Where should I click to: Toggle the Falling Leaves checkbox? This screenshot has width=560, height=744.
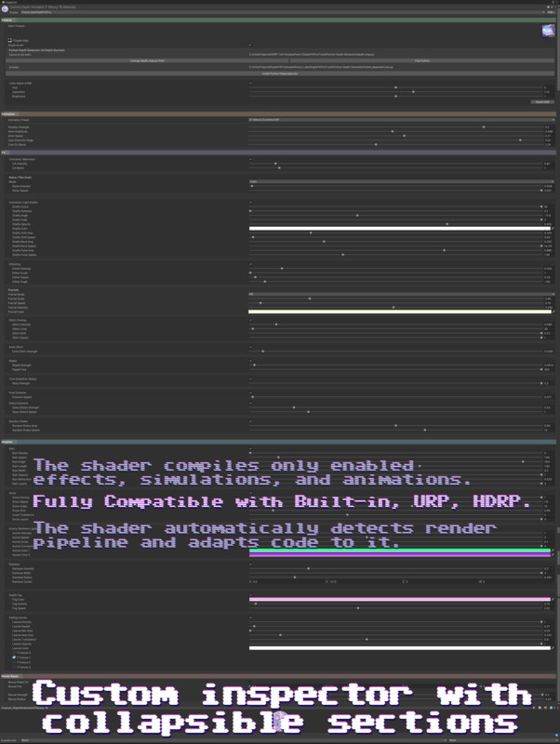(x=250, y=618)
